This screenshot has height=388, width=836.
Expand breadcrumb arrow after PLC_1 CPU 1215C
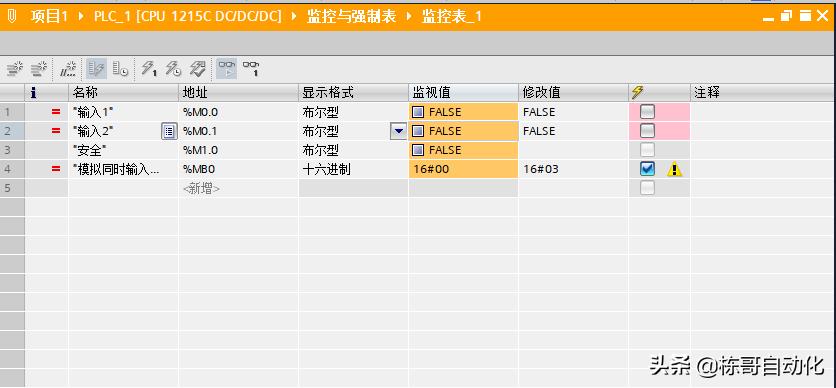coord(294,17)
